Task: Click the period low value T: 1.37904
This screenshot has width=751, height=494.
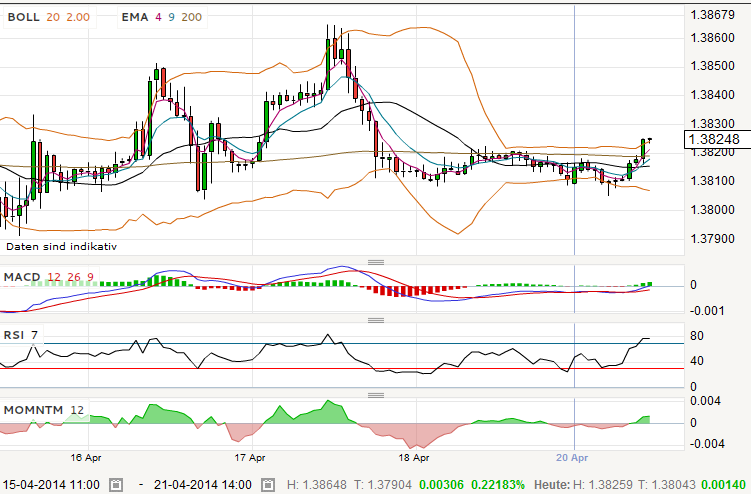Action: (383, 485)
